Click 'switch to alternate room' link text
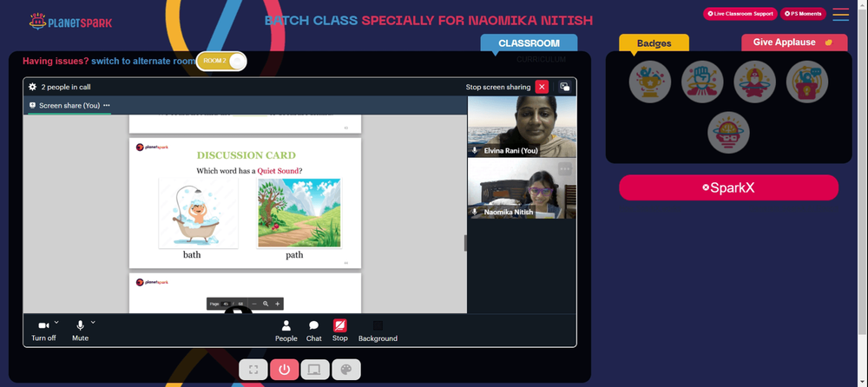Screen dimensions: 868x387 coord(143,61)
